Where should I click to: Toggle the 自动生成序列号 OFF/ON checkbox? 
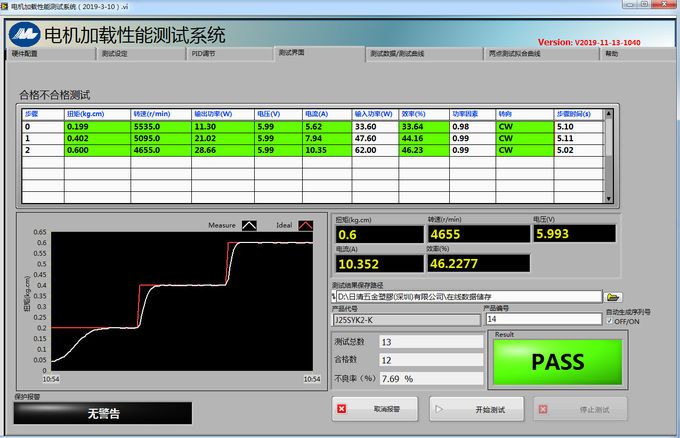click(x=610, y=320)
